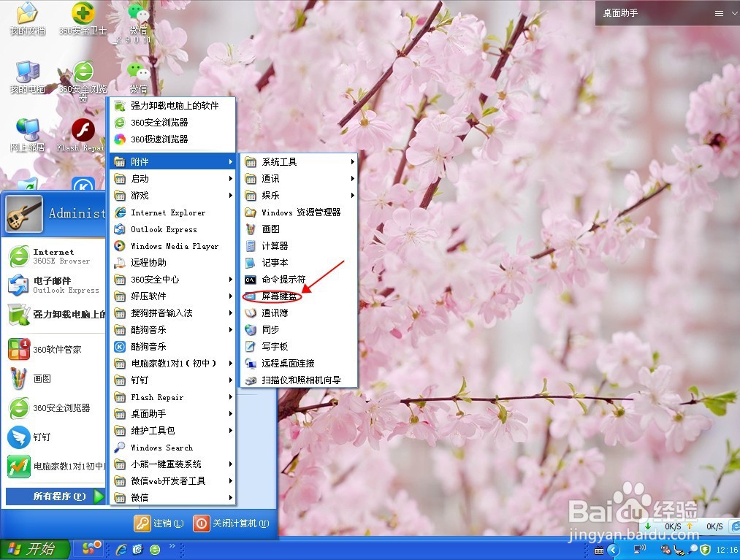Expand the 桌面助手 programs folder
This screenshot has height=560, width=740.
tap(172, 414)
